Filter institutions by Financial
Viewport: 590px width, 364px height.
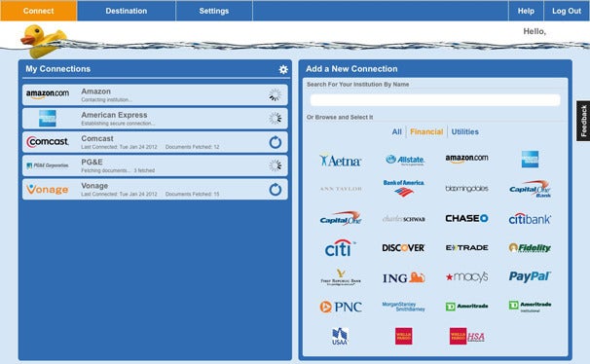point(426,132)
